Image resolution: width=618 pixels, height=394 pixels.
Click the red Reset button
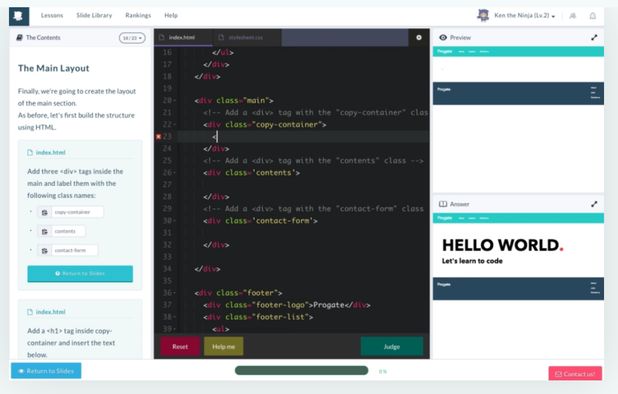point(180,347)
